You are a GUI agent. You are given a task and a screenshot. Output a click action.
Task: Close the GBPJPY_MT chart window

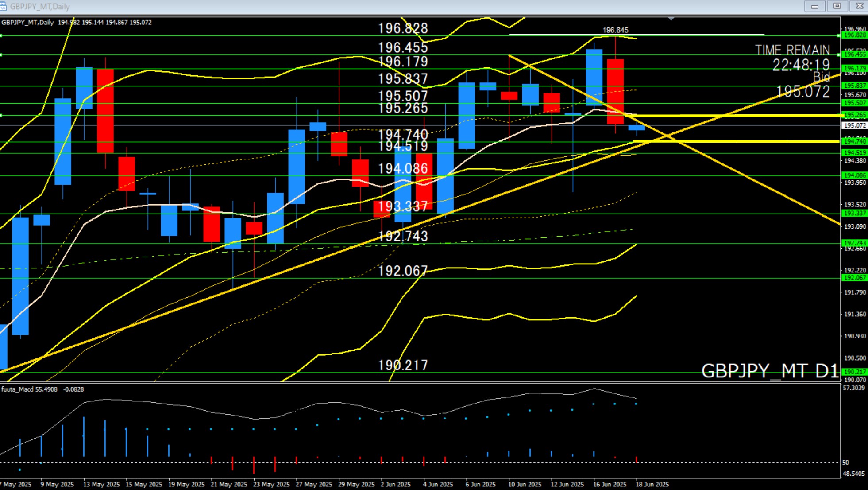click(859, 6)
